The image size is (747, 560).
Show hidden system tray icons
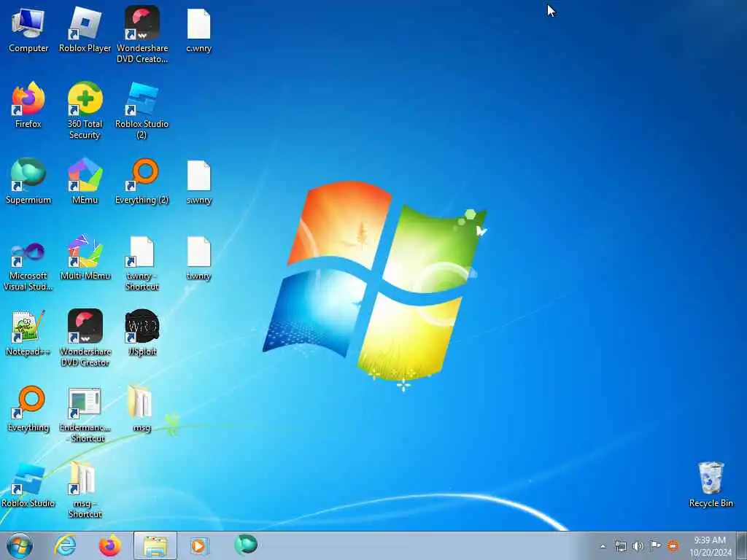[603, 546]
